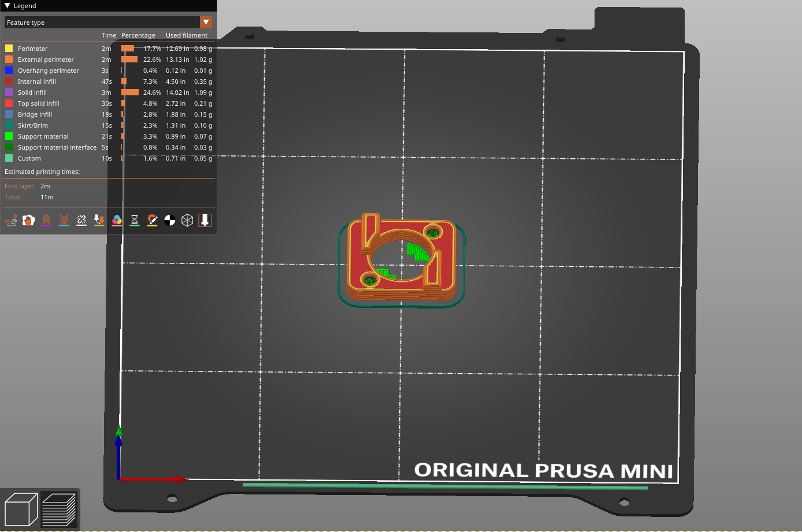Toggle wipe moves hand icon

click(28, 220)
